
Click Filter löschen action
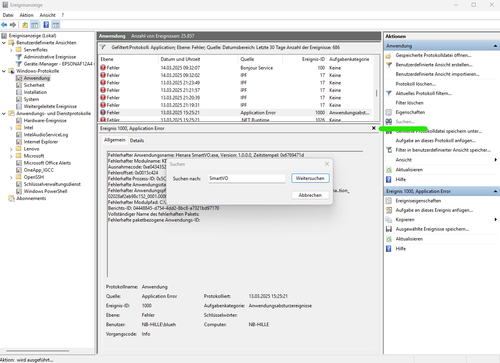(x=409, y=103)
